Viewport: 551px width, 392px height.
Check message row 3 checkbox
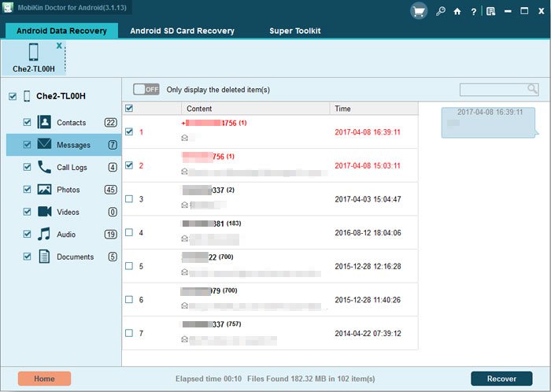[129, 199]
